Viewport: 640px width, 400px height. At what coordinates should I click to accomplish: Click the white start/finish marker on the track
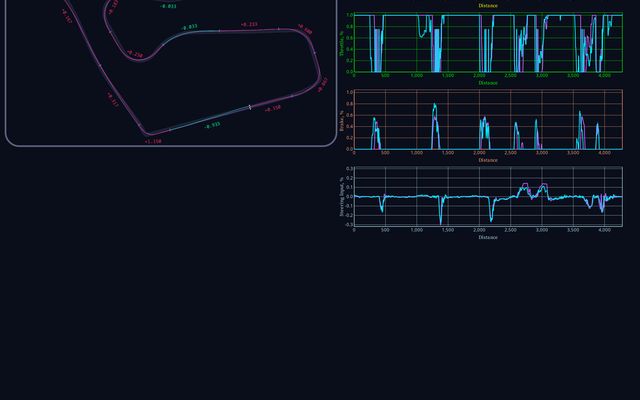click(x=250, y=106)
